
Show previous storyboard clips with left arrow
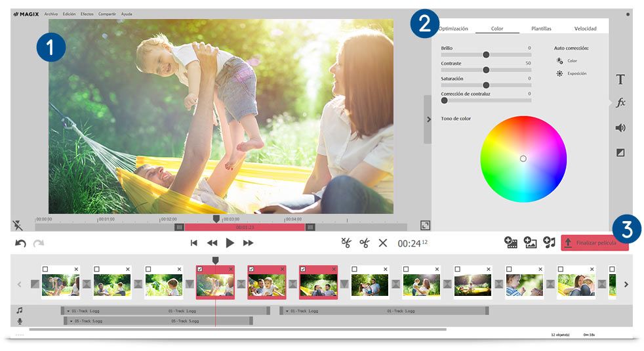coord(19,285)
